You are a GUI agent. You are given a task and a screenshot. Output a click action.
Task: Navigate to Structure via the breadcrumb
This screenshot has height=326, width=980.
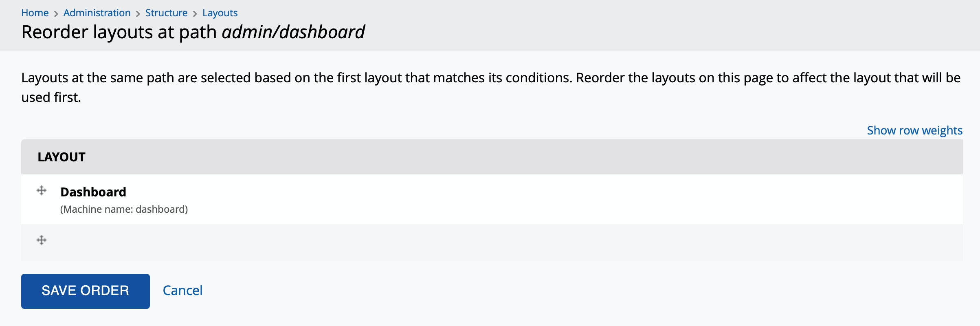coord(166,13)
